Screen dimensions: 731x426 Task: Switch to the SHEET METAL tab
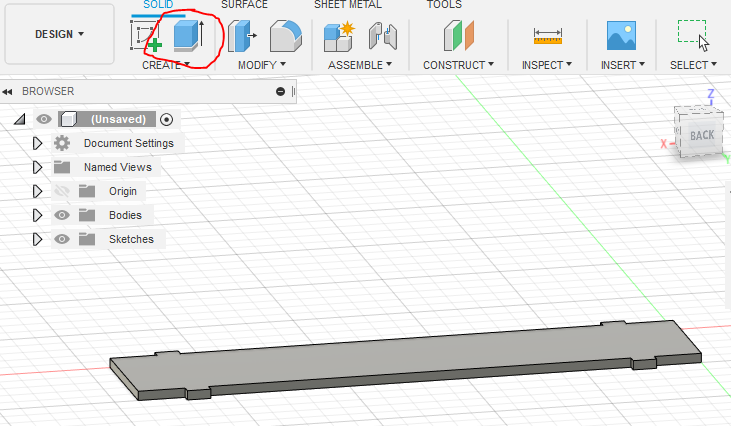(x=348, y=5)
